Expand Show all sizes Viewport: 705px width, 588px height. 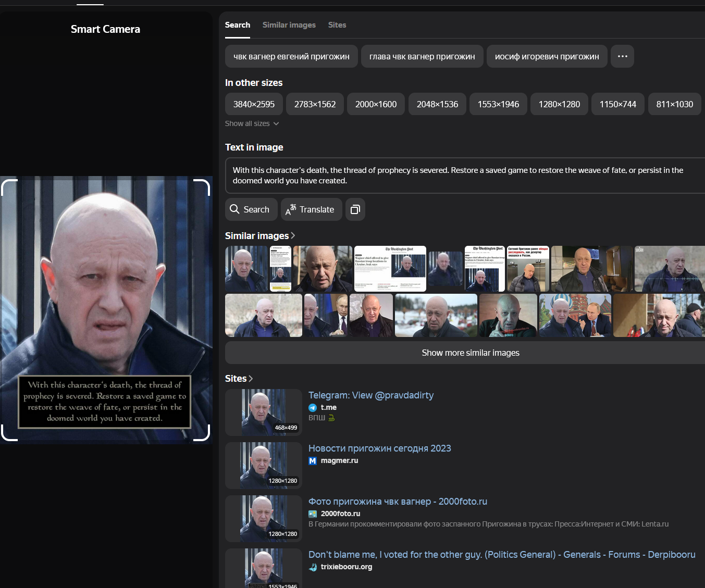tap(252, 123)
